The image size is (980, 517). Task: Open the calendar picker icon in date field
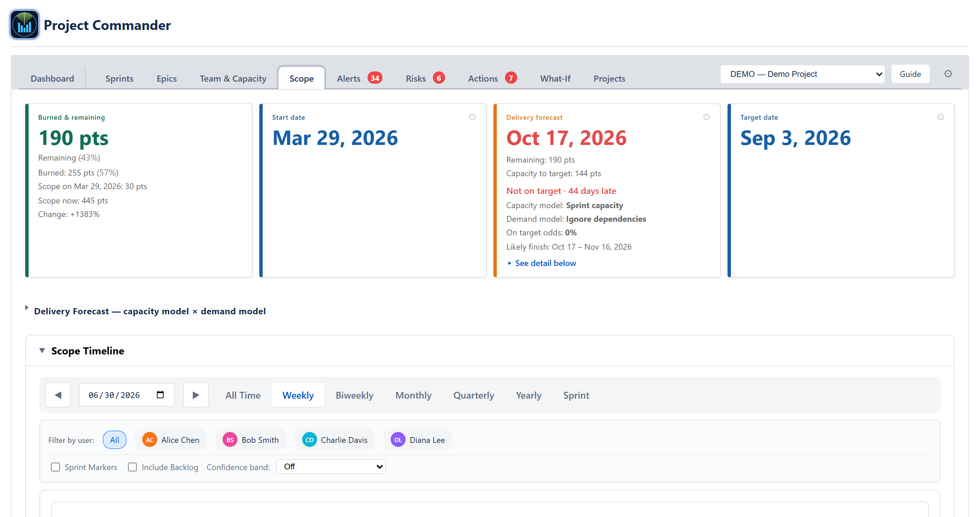160,395
